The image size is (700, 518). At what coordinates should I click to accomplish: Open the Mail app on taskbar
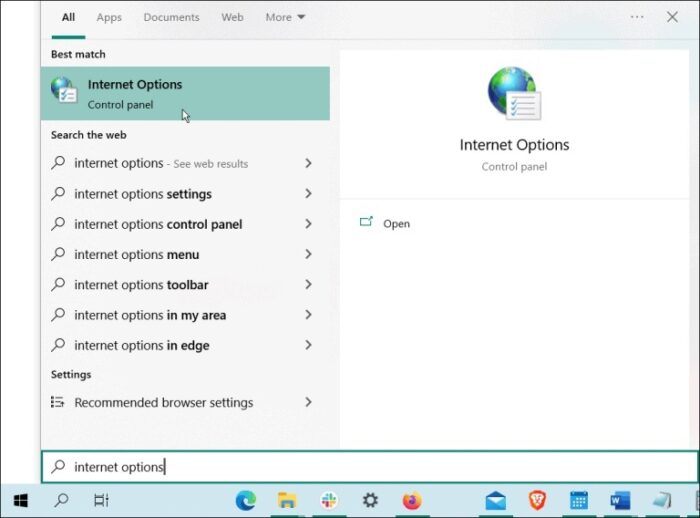[x=496, y=501]
